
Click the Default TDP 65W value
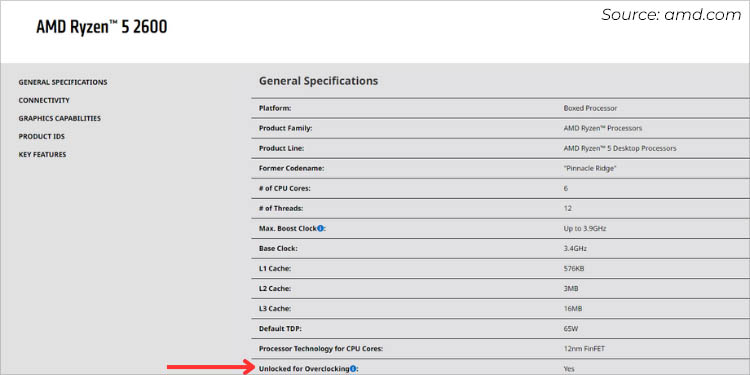click(x=571, y=329)
